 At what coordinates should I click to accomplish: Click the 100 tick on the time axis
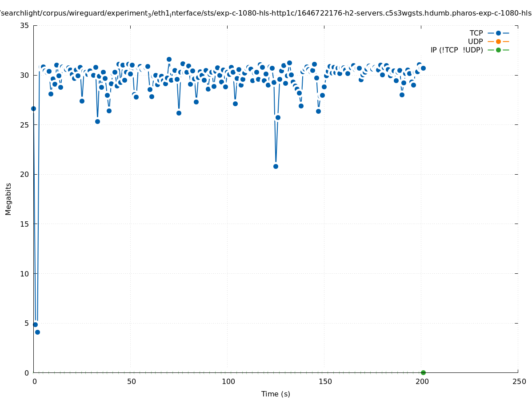pyautogui.click(x=228, y=381)
